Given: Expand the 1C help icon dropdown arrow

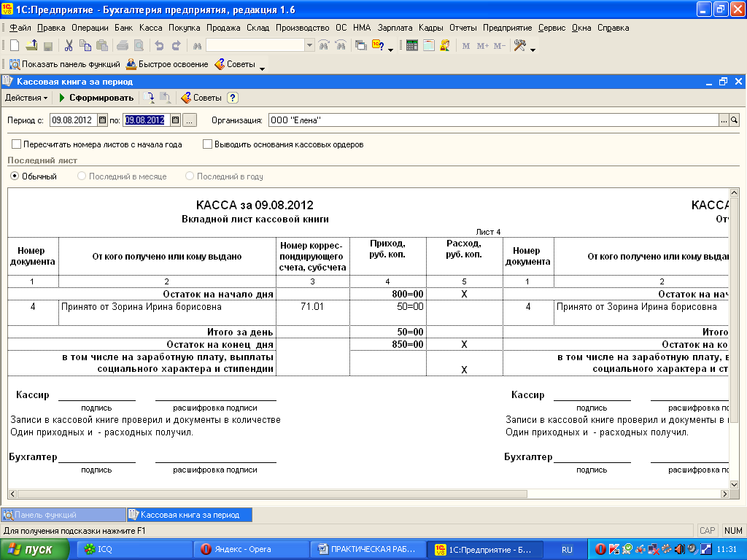Looking at the screenshot, I should pos(391,49).
